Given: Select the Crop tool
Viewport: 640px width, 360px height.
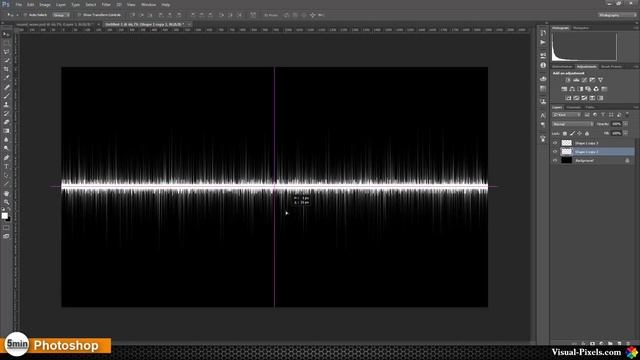Looking at the screenshot, I should tap(6, 69).
